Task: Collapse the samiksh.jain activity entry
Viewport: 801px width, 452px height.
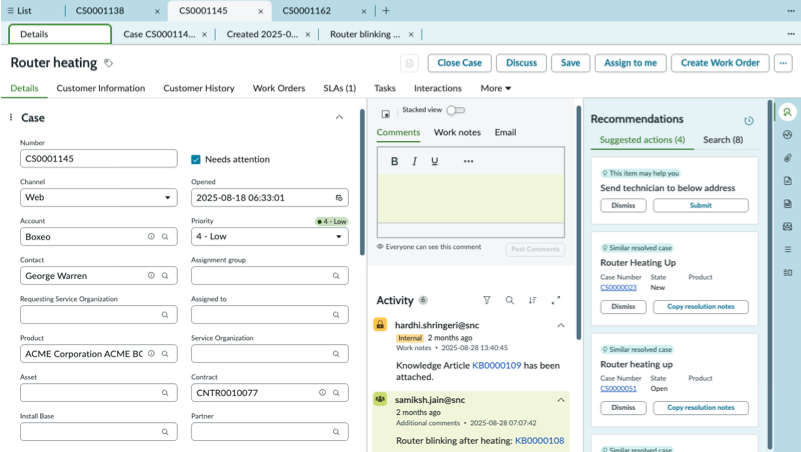Action: [561, 400]
